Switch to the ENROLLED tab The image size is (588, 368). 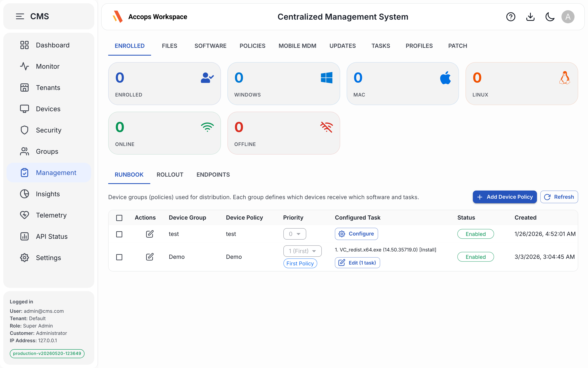click(x=129, y=46)
